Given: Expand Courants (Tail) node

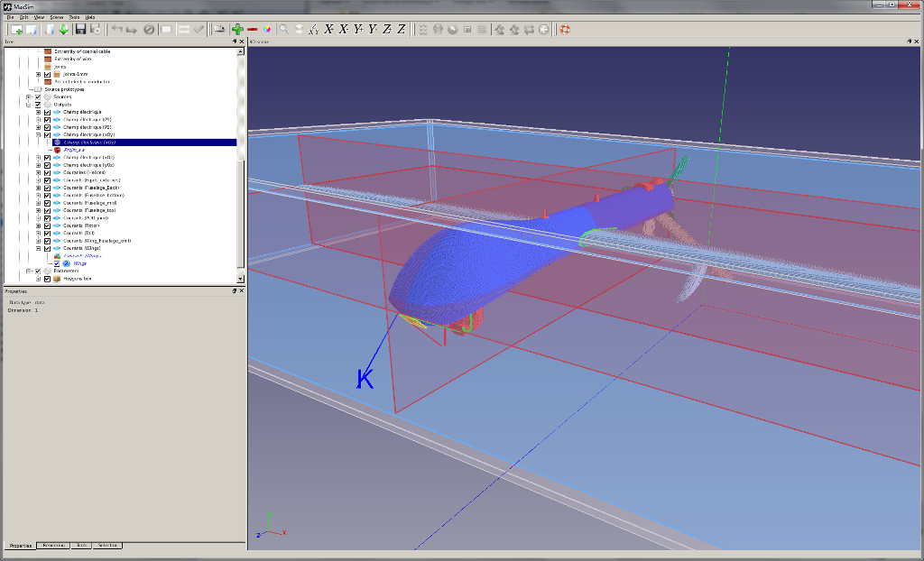Looking at the screenshot, I should click(x=38, y=234).
